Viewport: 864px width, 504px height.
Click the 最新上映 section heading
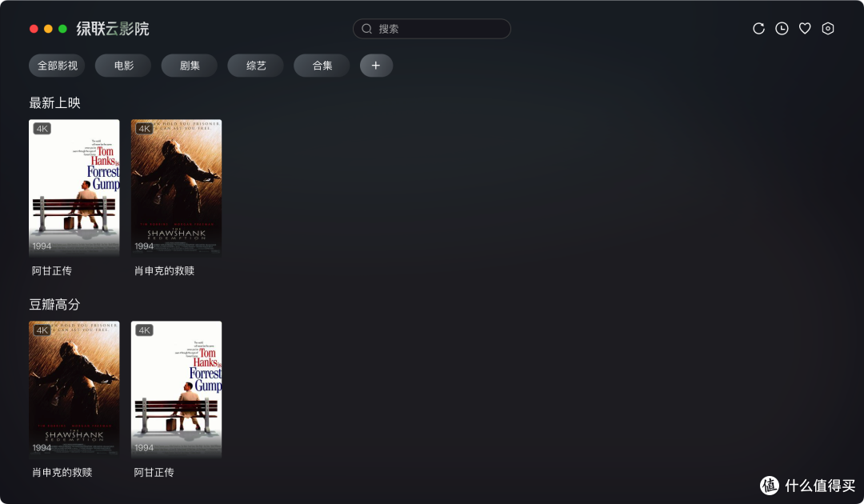(54, 103)
